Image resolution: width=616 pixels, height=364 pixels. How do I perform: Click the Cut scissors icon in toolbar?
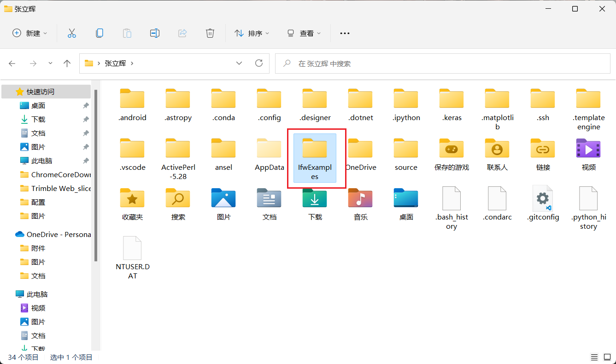(x=71, y=33)
